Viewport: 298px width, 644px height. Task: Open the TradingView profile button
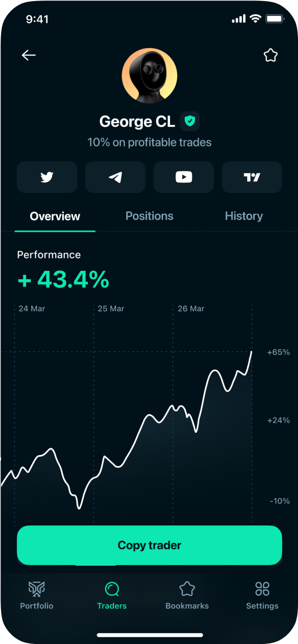tap(252, 177)
